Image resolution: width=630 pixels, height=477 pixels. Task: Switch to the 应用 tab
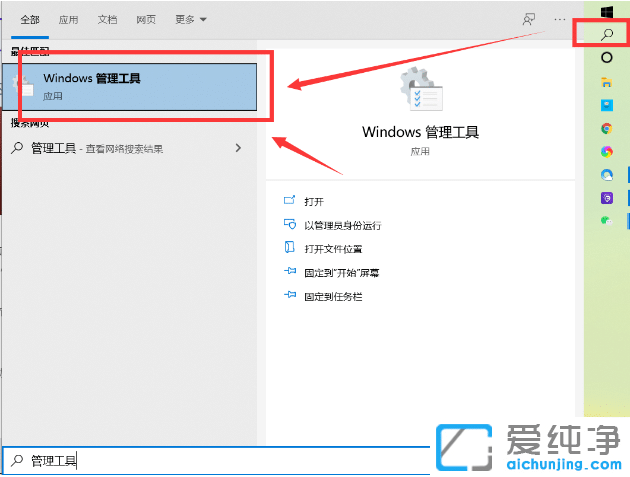pyautogui.click(x=68, y=19)
